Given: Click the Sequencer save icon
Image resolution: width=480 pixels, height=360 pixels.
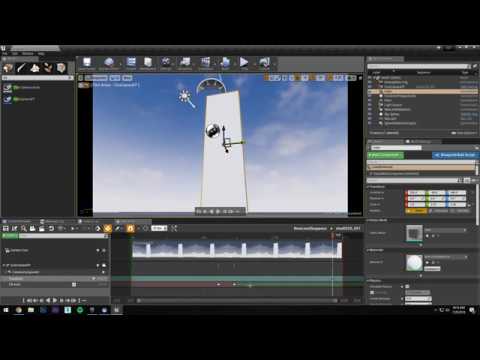Looking at the screenshot, I should 6,228.
